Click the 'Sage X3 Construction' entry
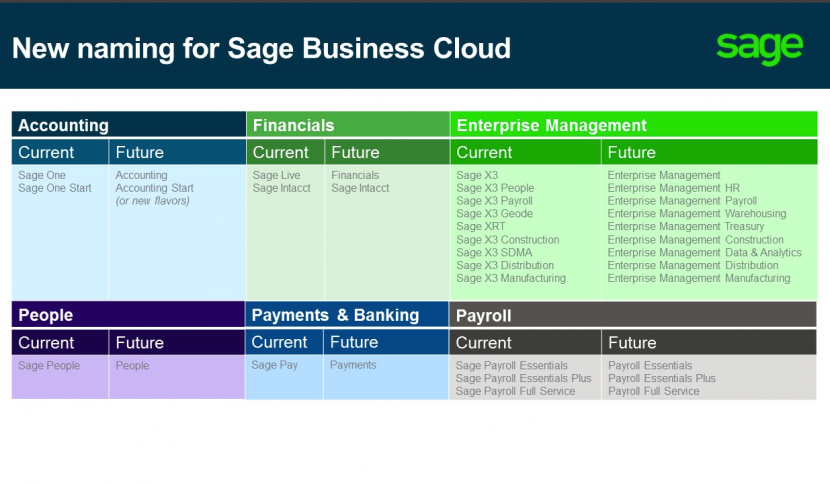 coord(508,239)
